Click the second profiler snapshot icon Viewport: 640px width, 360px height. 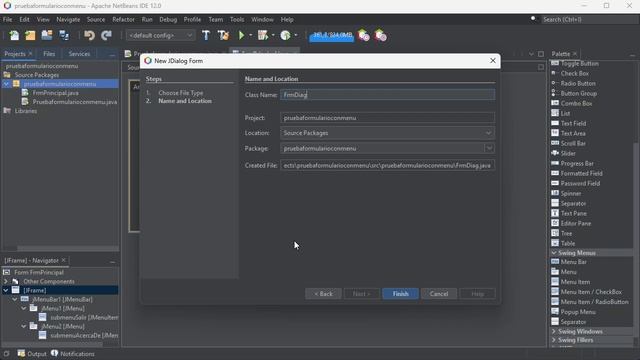click(380, 36)
